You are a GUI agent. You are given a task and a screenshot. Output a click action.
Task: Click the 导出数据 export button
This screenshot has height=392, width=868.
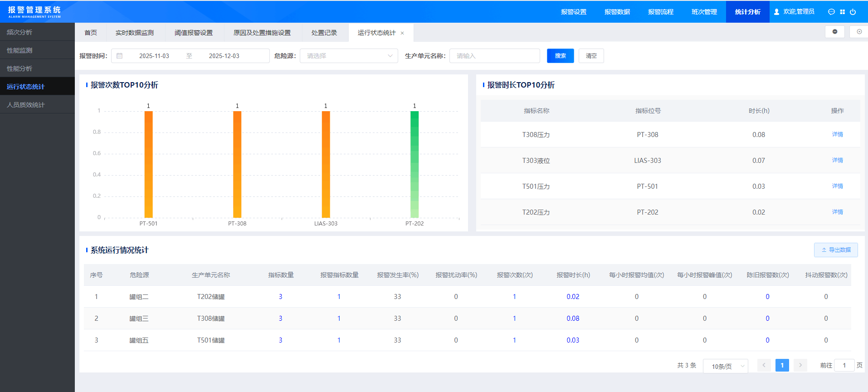click(835, 250)
